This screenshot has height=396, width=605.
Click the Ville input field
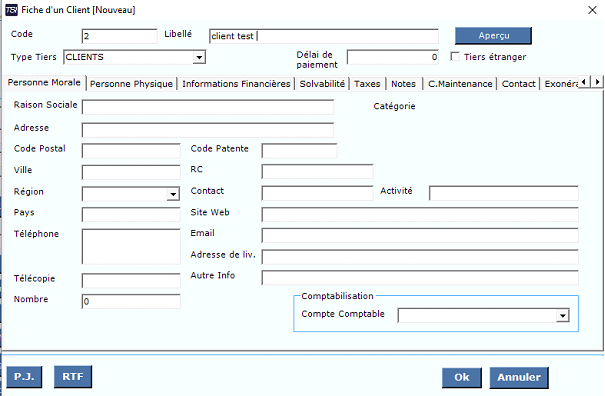point(131,172)
